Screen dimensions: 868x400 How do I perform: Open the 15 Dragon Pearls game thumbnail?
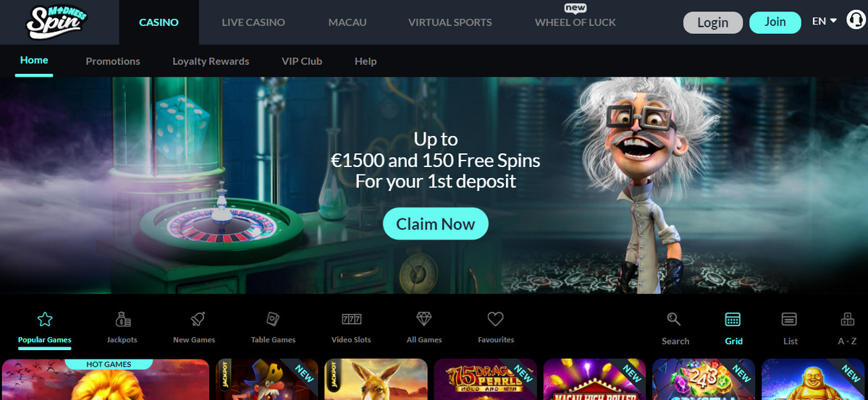tap(486, 380)
